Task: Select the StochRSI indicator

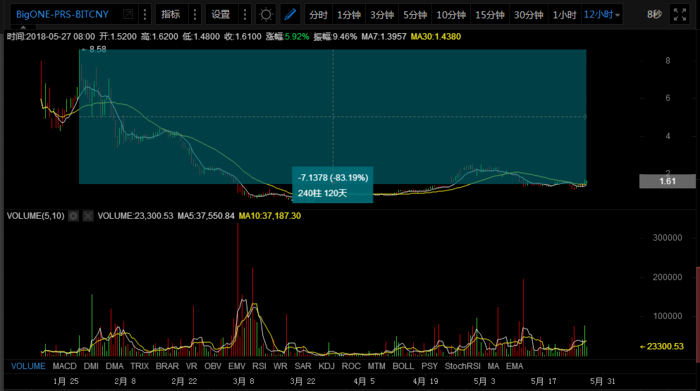Action: click(x=462, y=366)
